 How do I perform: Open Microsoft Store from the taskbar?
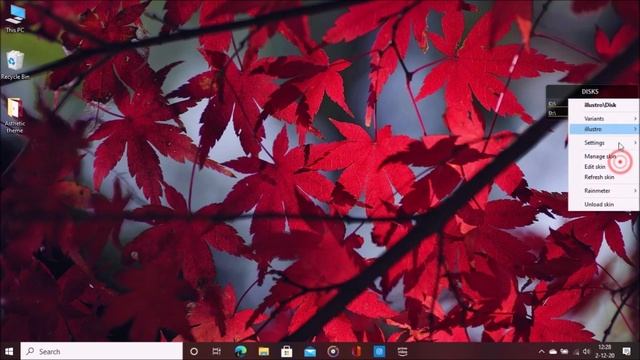point(287,351)
